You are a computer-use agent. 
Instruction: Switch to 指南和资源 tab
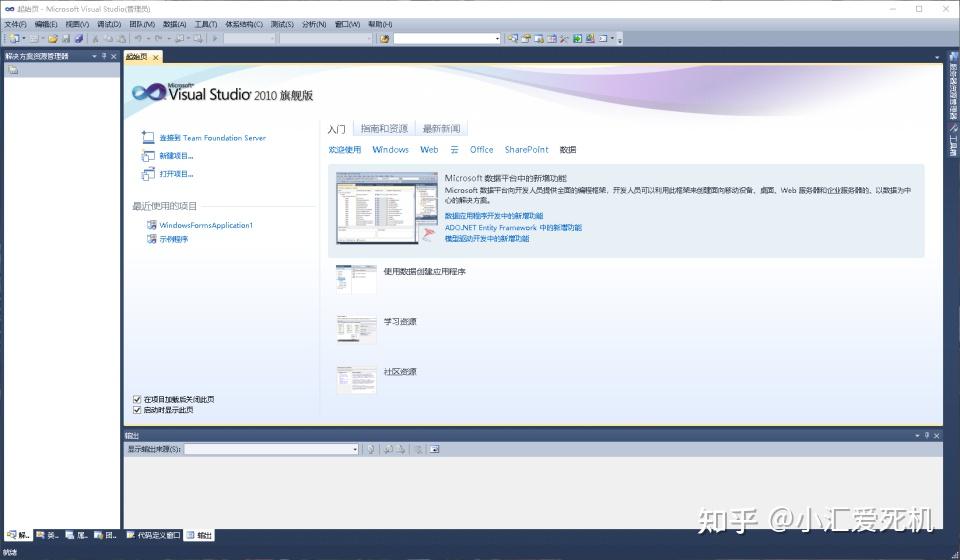(384, 129)
